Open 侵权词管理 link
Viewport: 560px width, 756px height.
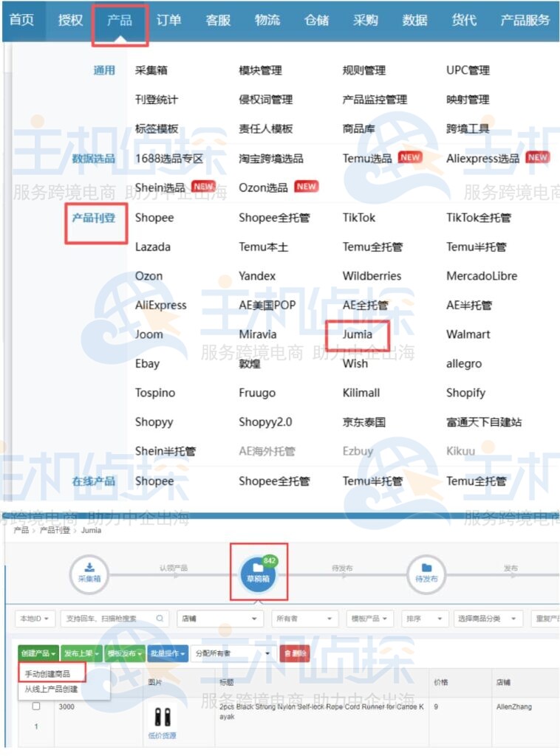pos(266,100)
